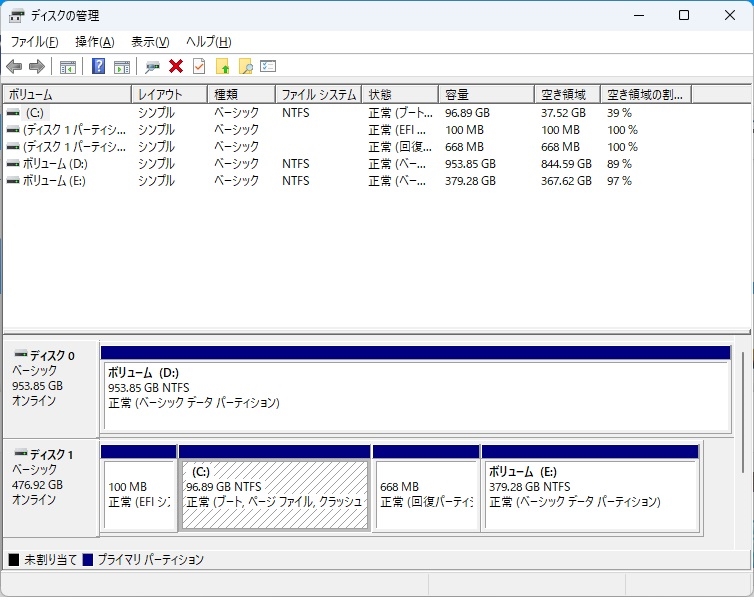This screenshot has width=754, height=600.
Task: Sort by the ファイル システム column header
Action: point(317,95)
